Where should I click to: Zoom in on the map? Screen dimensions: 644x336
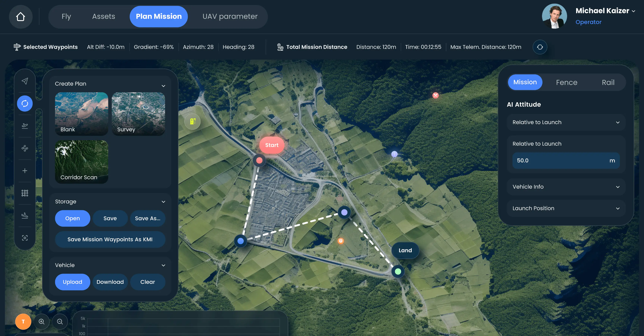(x=42, y=321)
